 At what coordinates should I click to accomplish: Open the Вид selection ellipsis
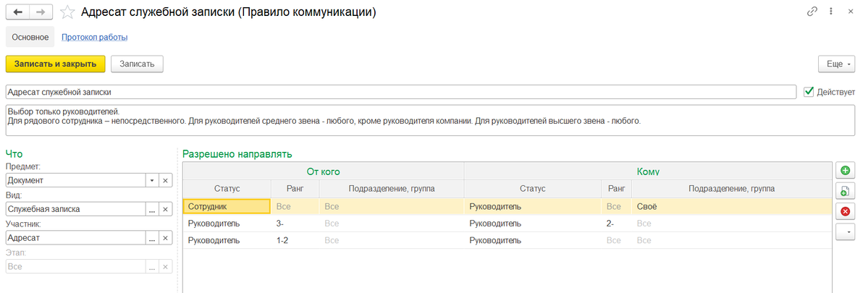[x=152, y=210]
